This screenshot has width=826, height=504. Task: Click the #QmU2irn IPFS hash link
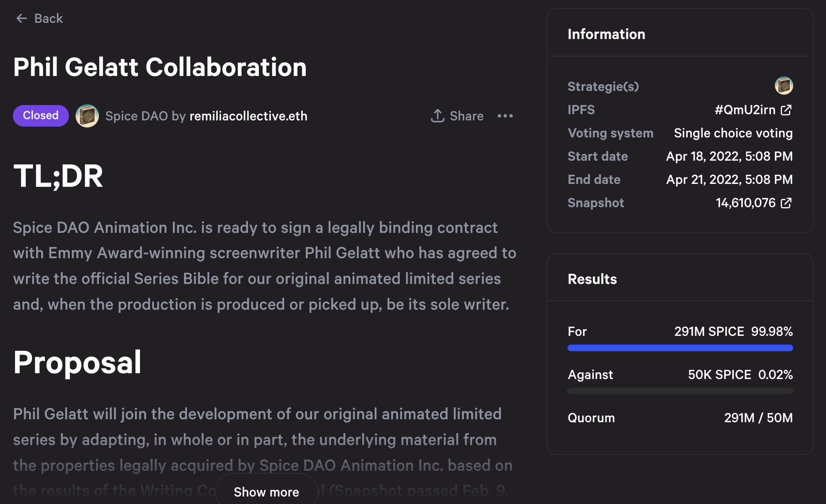point(745,110)
